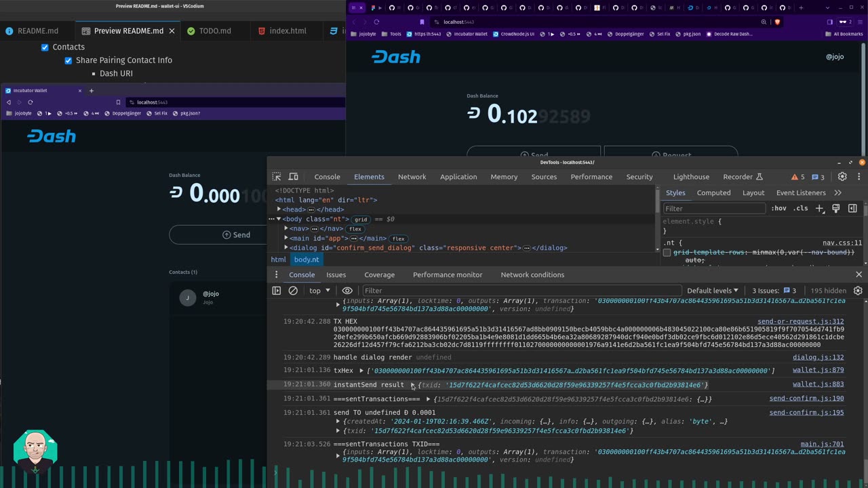Toggle flex badge on main#app element

point(398,239)
